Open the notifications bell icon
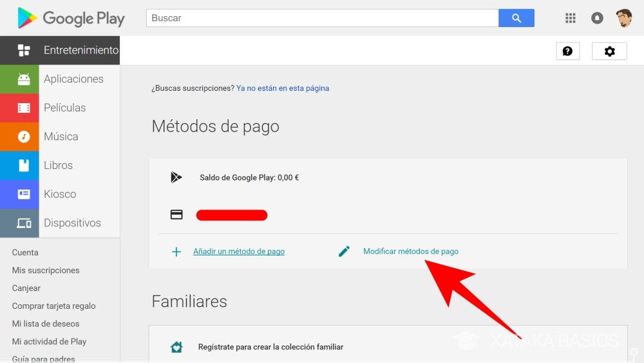Screen dimensions: 644x363 pyautogui.click(x=597, y=18)
